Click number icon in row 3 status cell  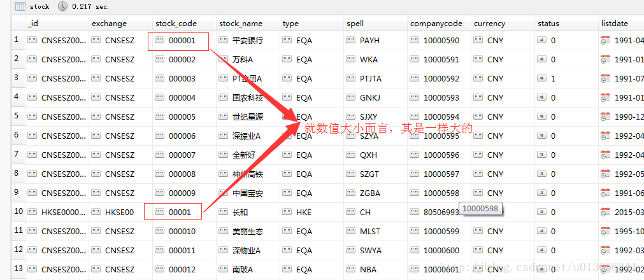(x=541, y=78)
